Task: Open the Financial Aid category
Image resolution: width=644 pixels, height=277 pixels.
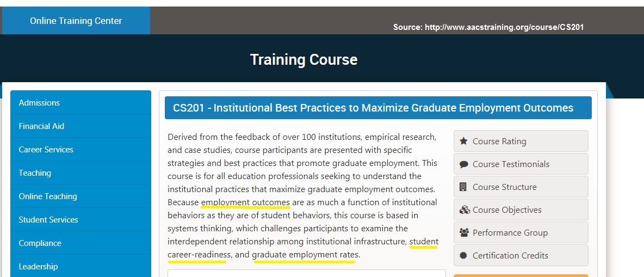Action: (81, 126)
